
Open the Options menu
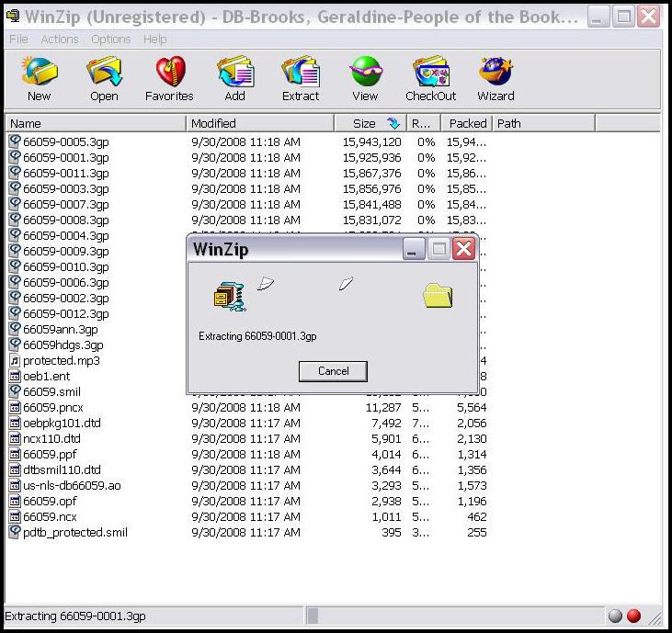[111, 40]
